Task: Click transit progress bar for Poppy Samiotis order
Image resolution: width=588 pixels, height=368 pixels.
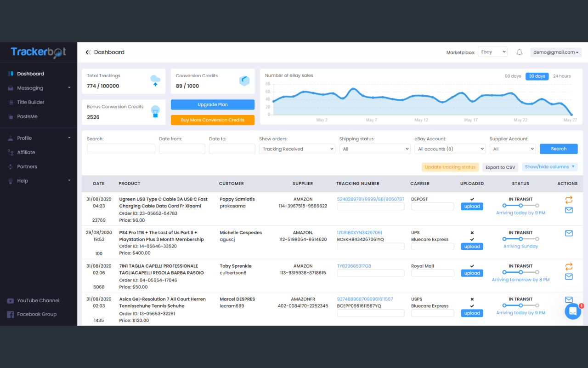Action: click(x=520, y=206)
